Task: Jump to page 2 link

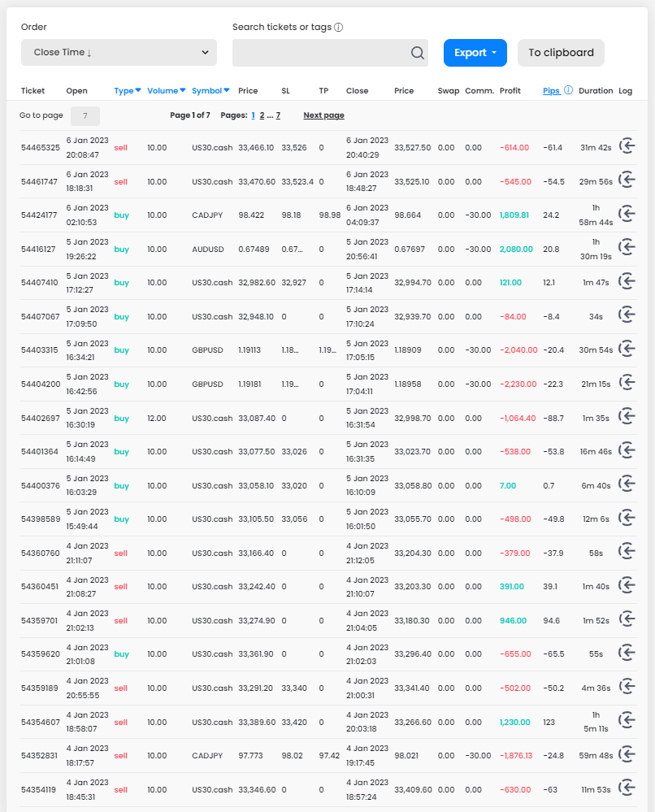Action: pos(262,115)
